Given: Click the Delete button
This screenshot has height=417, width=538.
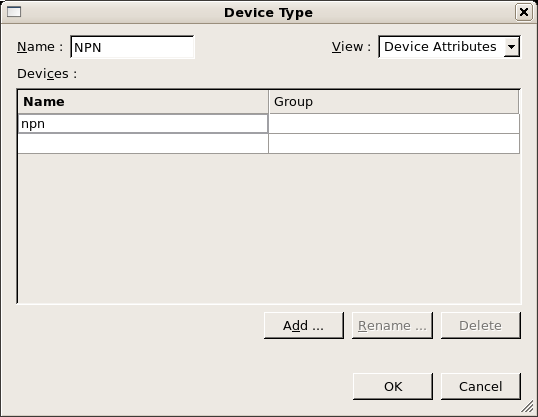Looking at the screenshot, I should (481, 325).
